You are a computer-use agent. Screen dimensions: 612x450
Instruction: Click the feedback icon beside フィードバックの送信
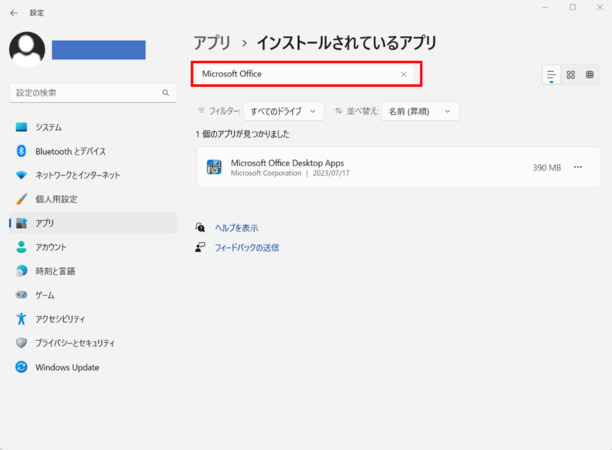(x=200, y=247)
